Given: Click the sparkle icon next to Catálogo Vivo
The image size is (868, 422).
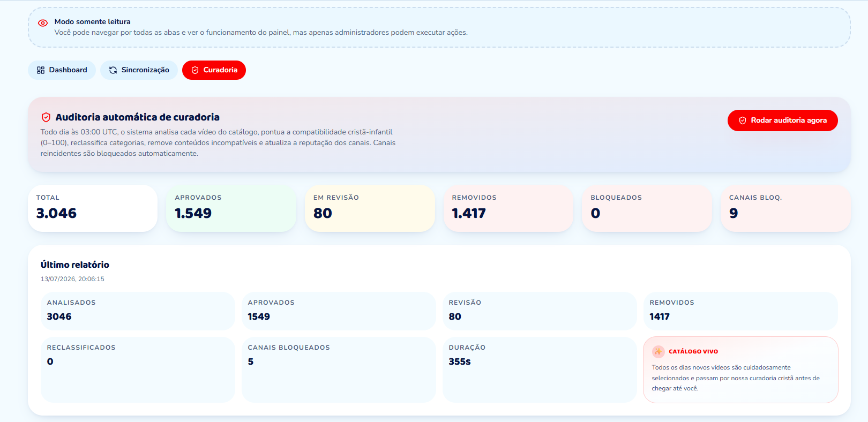Looking at the screenshot, I should [x=659, y=351].
